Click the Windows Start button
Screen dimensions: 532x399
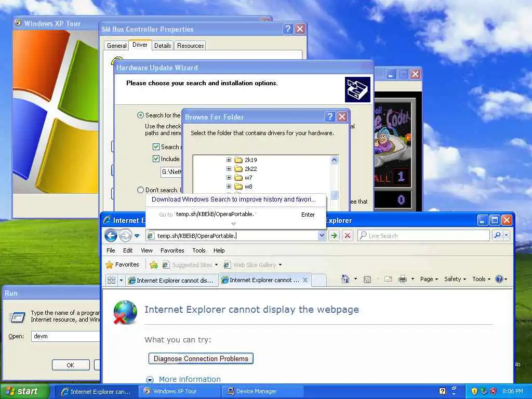click(24, 392)
